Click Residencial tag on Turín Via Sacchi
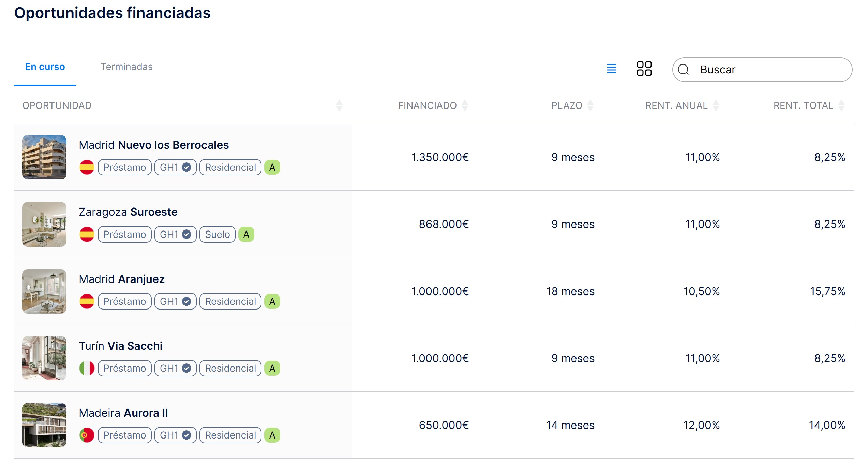This screenshot has width=868, height=460. click(x=230, y=368)
